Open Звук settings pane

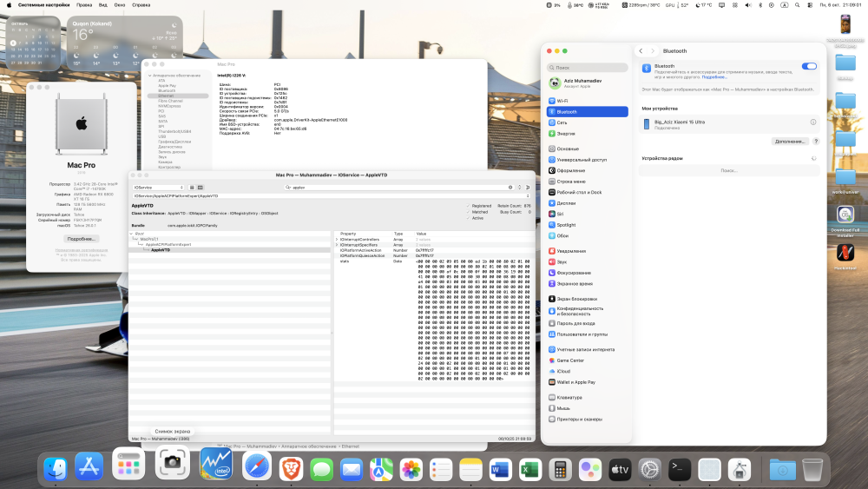tap(588, 262)
